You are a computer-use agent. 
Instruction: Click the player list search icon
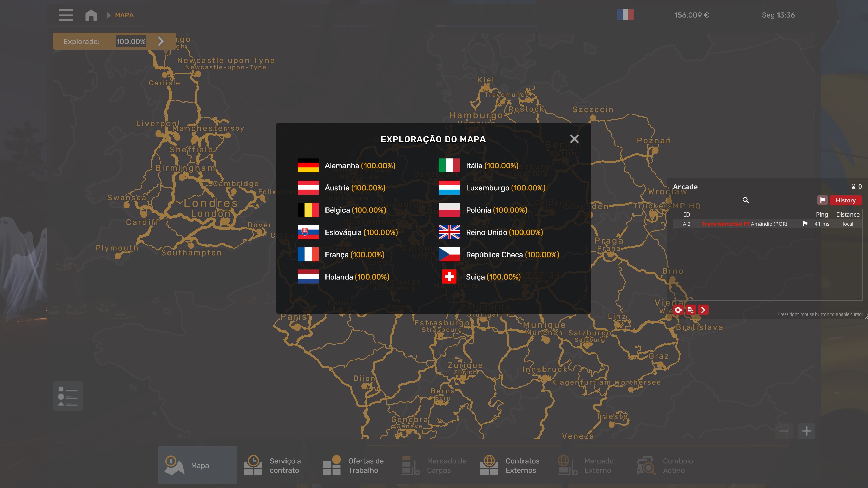pos(745,200)
